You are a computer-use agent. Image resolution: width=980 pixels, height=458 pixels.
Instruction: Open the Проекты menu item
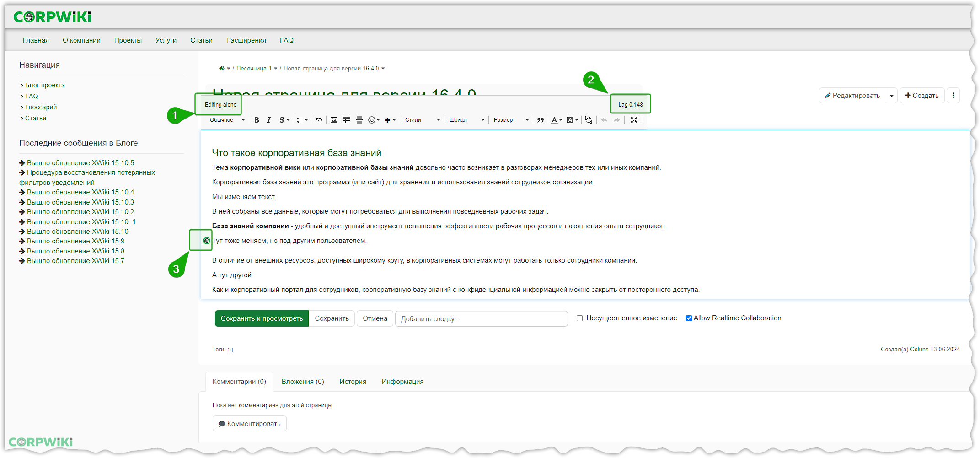point(128,40)
